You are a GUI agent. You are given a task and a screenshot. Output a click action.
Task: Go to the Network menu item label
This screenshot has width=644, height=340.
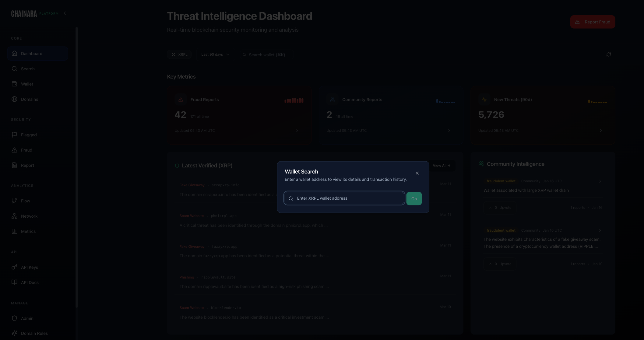click(29, 216)
